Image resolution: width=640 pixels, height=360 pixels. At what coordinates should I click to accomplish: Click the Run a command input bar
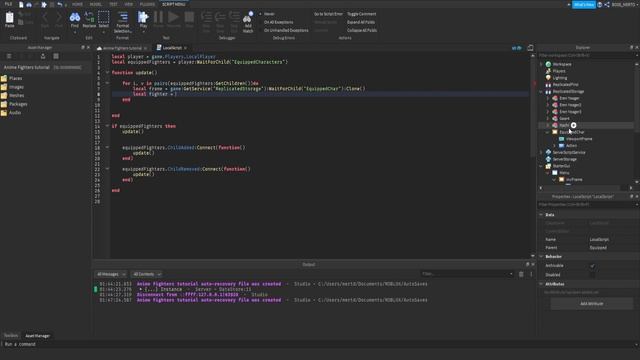click(x=320, y=344)
